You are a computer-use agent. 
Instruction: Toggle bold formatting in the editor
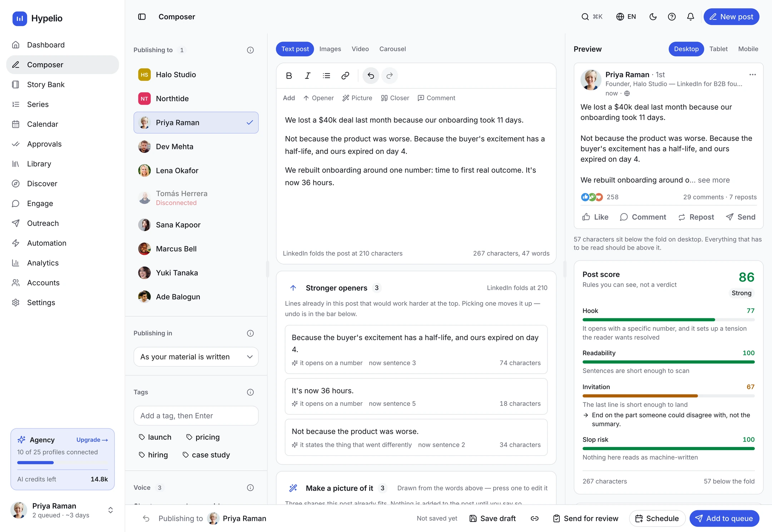coord(289,76)
